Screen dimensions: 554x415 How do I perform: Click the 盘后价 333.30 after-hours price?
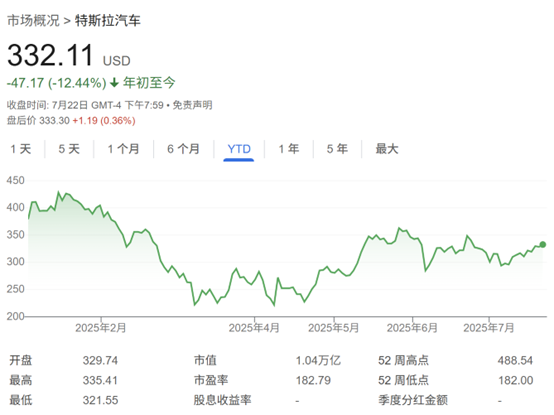(38, 120)
